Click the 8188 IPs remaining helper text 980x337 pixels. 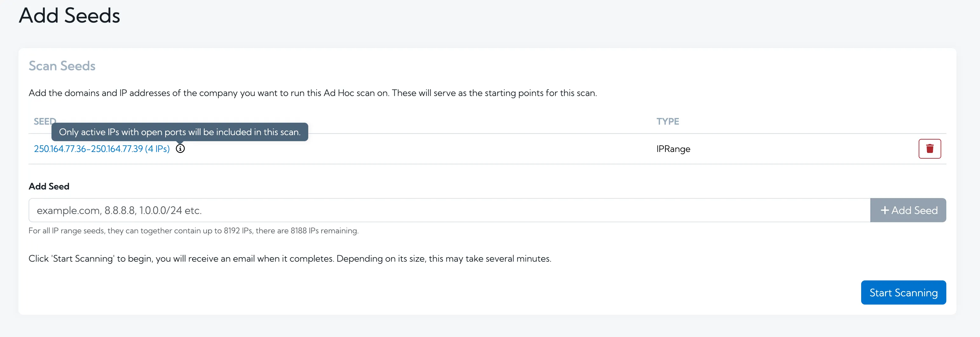(x=194, y=230)
